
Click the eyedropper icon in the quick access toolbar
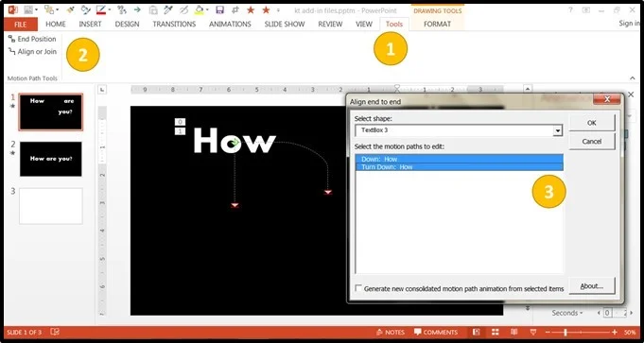(168, 9)
